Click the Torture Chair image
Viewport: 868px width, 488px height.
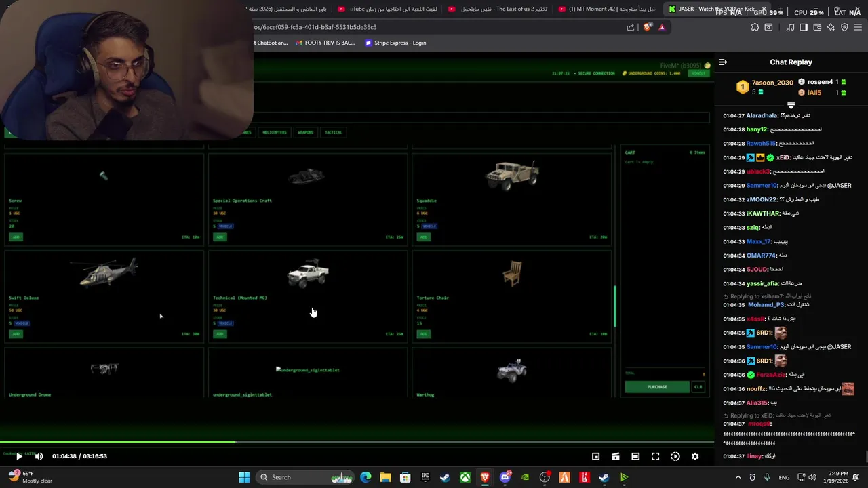pyautogui.click(x=513, y=273)
